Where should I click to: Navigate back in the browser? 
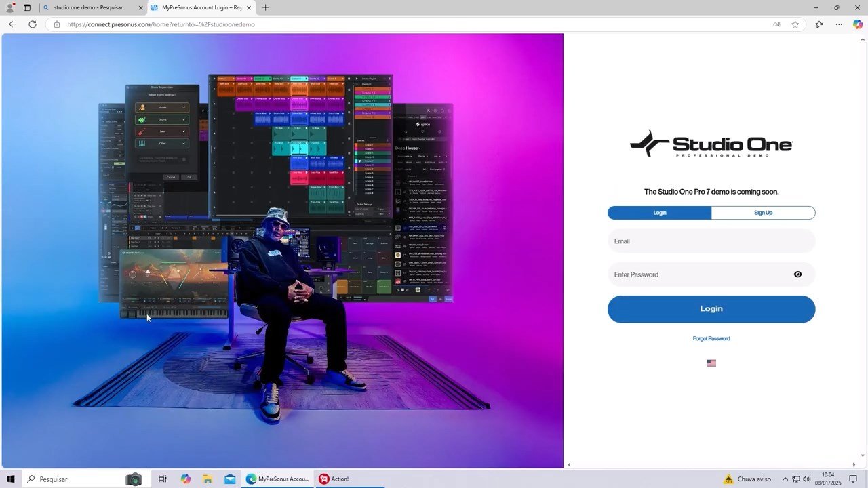12,24
